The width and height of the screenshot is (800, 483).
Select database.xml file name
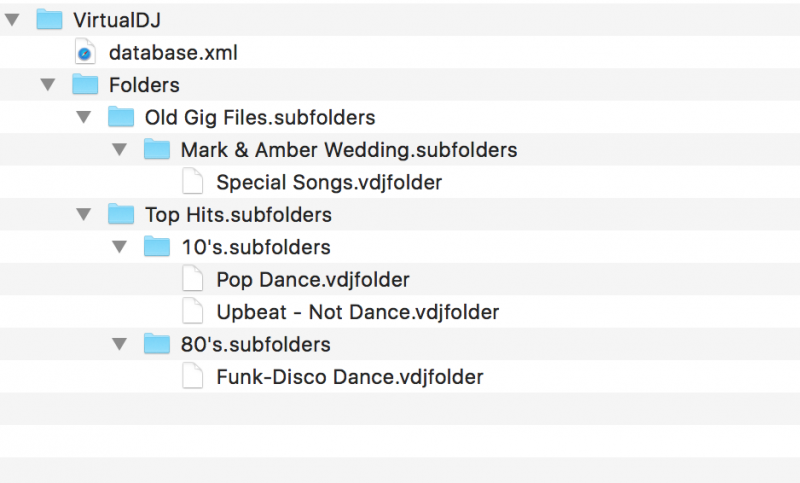point(173,53)
